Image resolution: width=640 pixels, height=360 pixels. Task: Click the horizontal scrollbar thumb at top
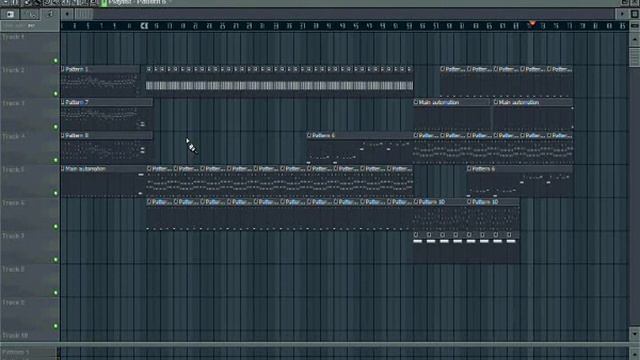(x=83, y=14)
